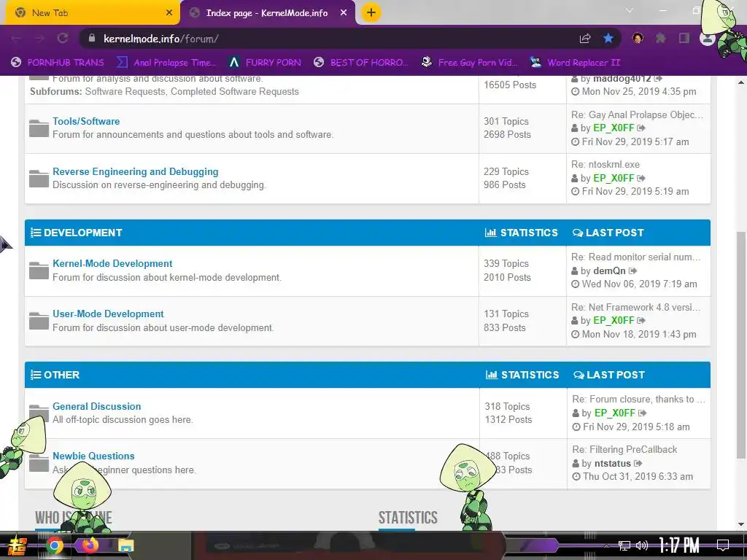View latest post icon beside demQn
747x560 pixels.
[x=632, y=271]
